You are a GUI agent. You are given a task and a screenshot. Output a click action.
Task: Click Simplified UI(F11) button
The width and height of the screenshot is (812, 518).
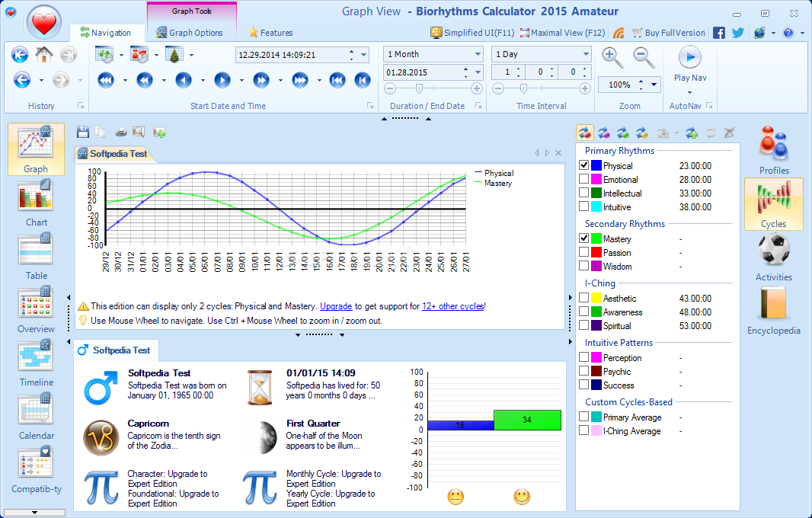pyautogui.click(x=472, y=33)
